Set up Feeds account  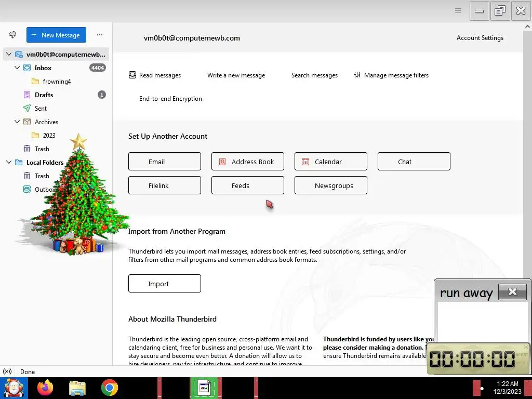point(248,185)
